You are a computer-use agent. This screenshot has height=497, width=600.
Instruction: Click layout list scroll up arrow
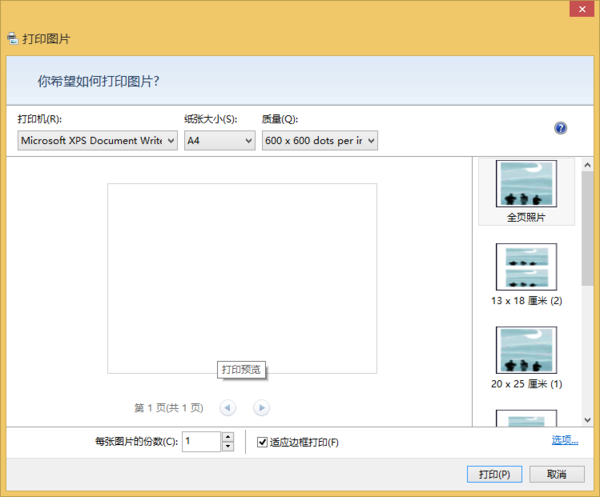(588, 165)
